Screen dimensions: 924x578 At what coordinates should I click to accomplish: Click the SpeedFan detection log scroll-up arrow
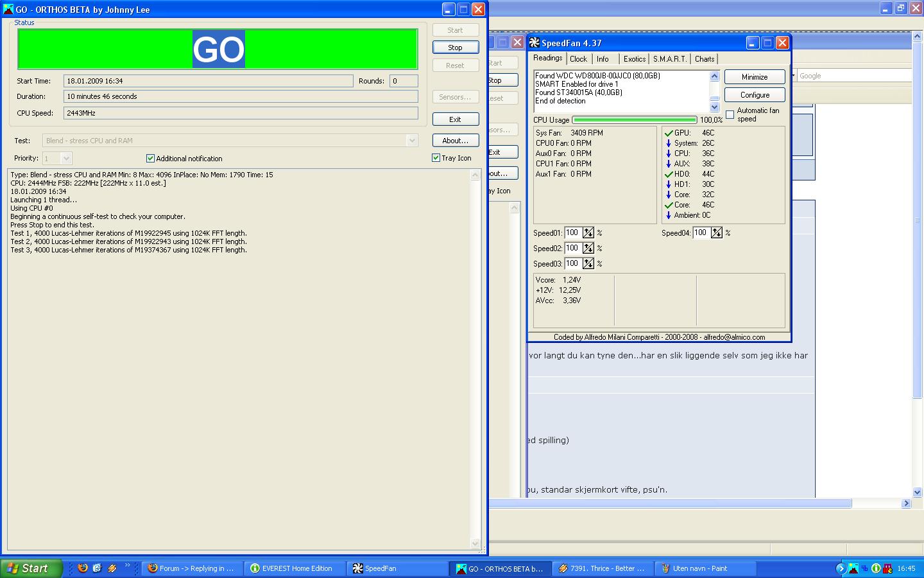click(x=715, y=75)
